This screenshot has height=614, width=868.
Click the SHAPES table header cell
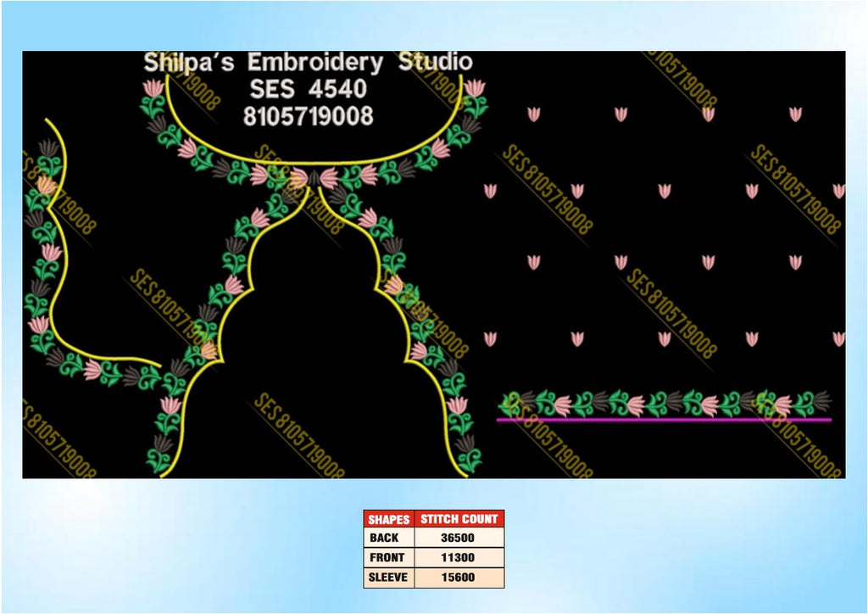click(389, 519)
